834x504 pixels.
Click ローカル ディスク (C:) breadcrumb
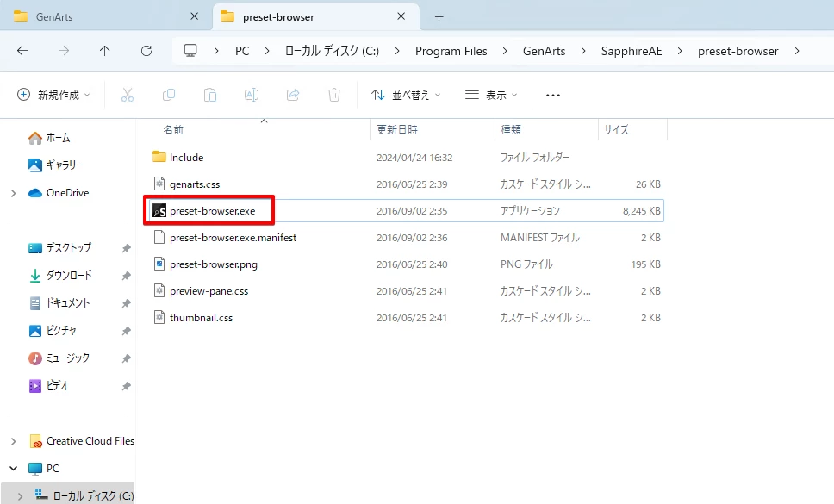[x=332, y=51]
